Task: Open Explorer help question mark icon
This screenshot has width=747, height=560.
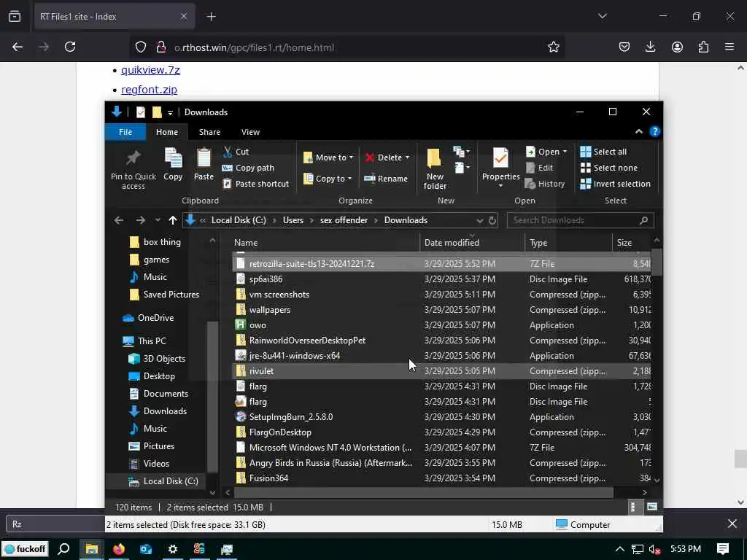Action: click(x=655, y=131)
